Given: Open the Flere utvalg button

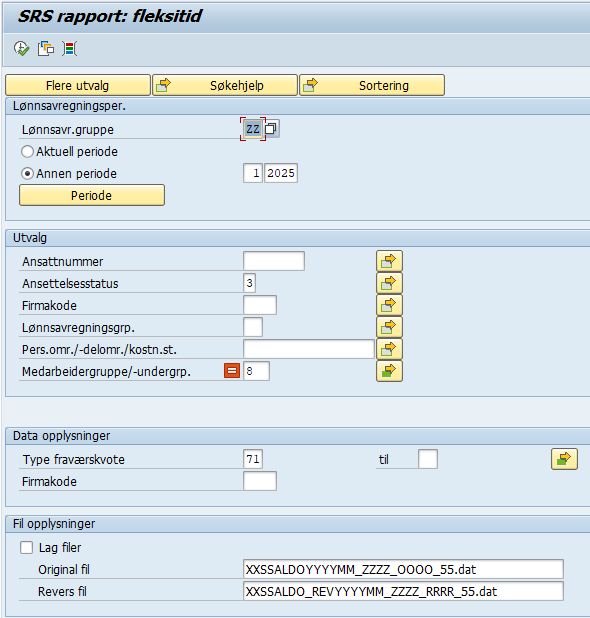Looking at the screenshot, I should tap(78, 85).
